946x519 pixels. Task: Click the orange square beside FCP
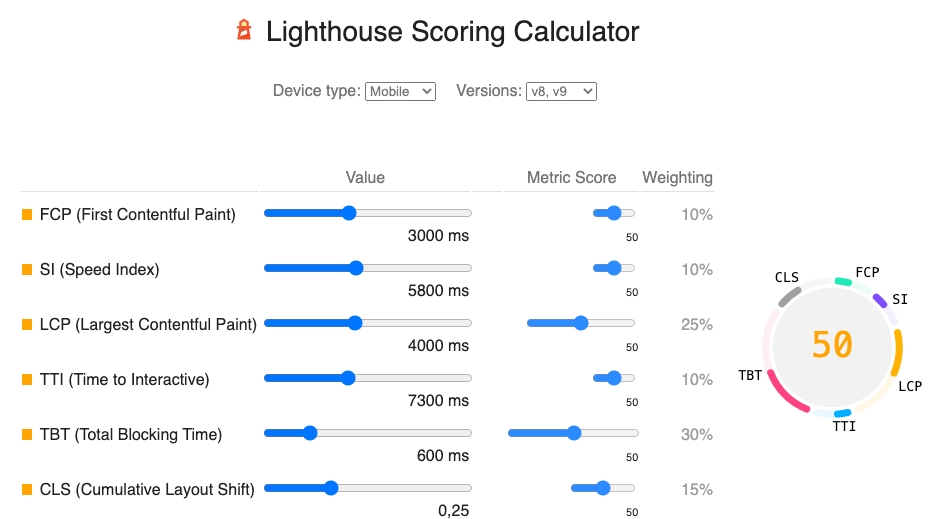(x=27, y=214)
